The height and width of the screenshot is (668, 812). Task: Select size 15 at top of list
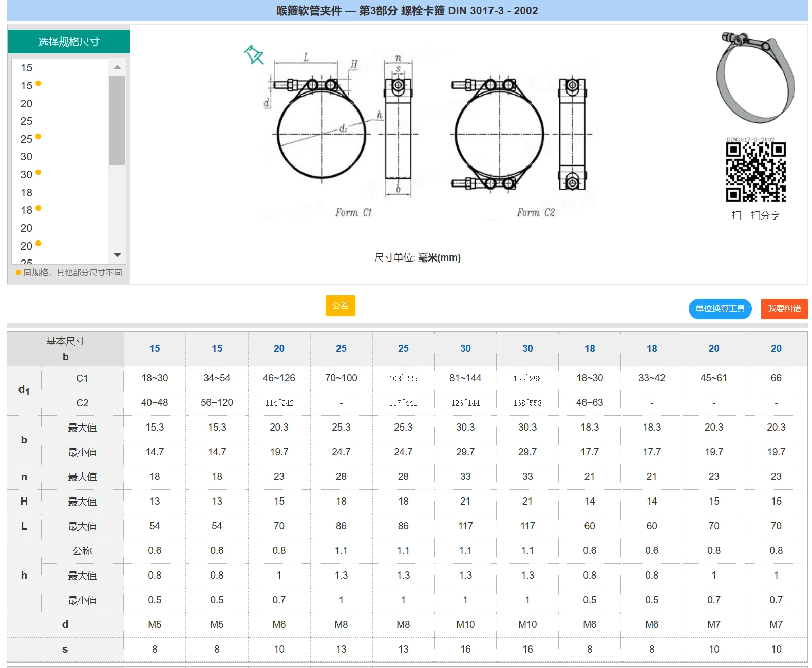pyautogui.click(x=27, y=68)
